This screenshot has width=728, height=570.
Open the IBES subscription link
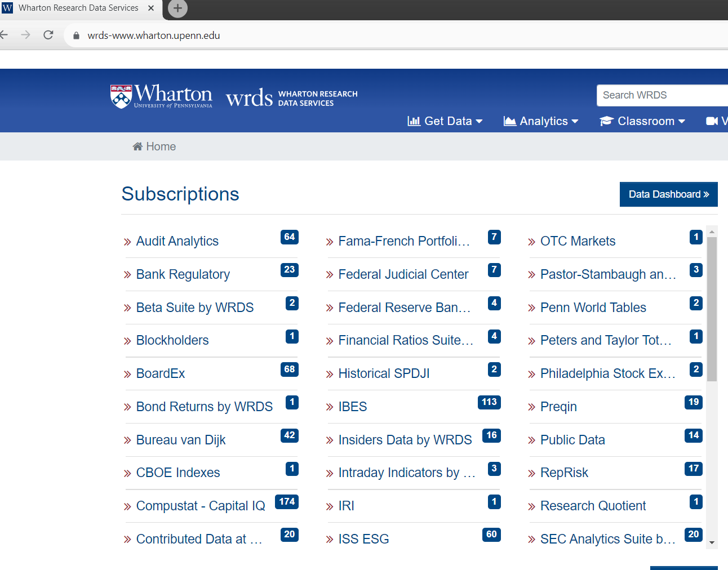352,406
